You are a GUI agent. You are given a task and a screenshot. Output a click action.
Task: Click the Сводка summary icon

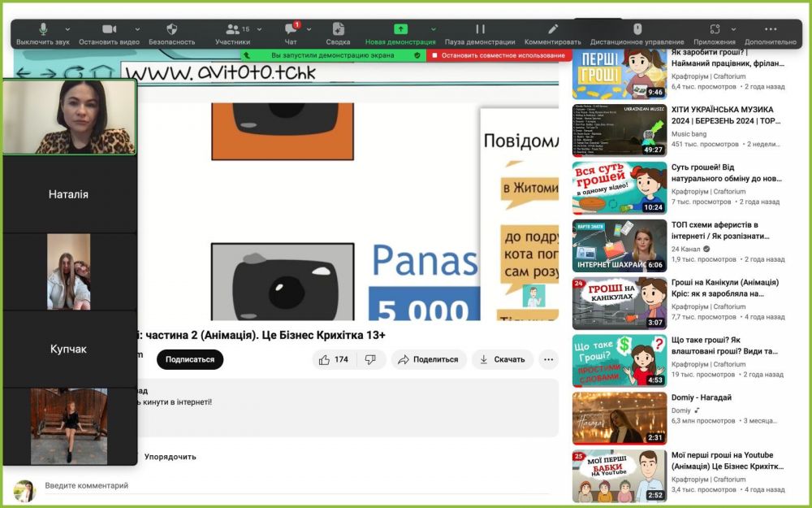(x=338, y=29)
